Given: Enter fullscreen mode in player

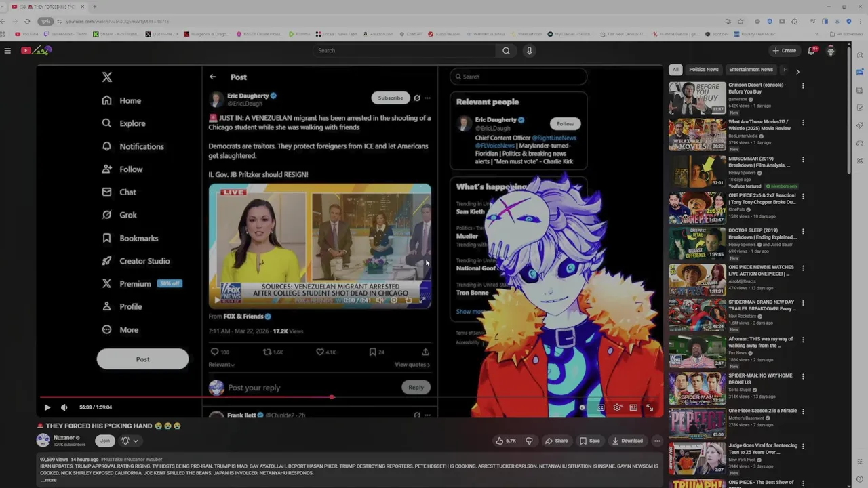Looking at the screenshot, I should pyautogui.click(x=650, y=407).
